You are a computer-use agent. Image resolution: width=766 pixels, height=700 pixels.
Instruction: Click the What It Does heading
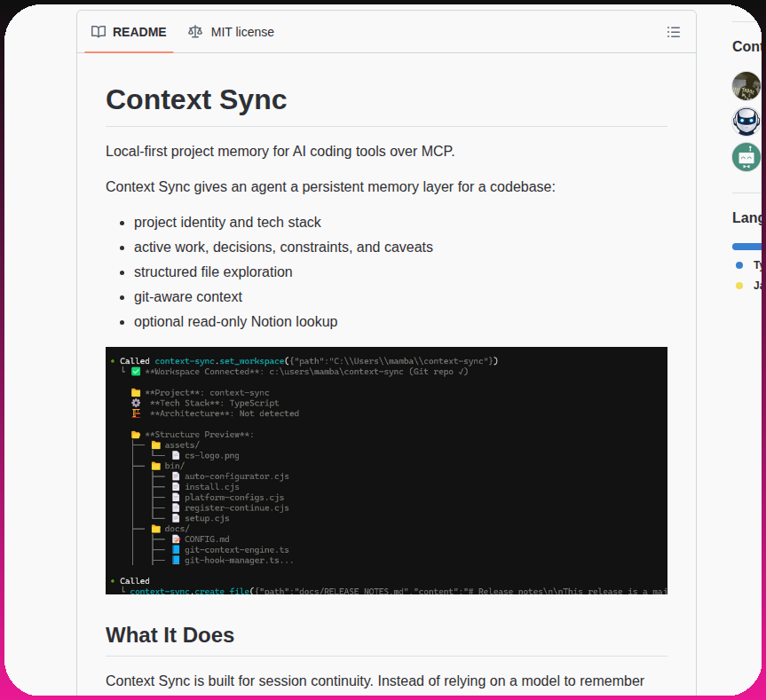[170, 635]
